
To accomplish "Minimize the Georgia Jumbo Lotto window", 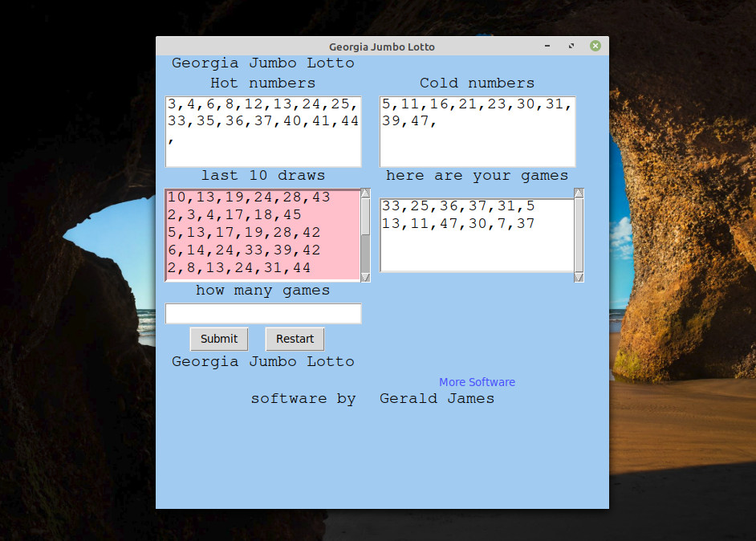I will tap(547, 46).
